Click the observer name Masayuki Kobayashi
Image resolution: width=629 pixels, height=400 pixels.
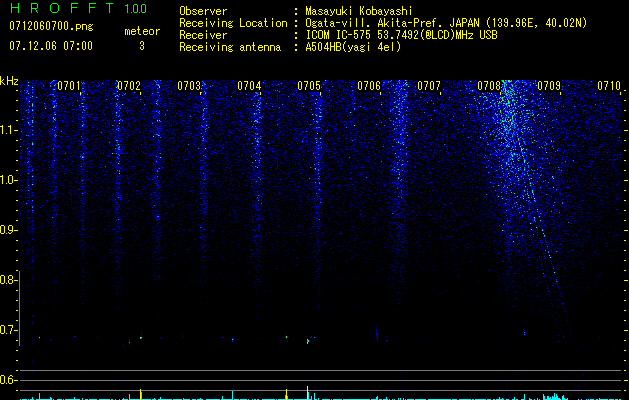coord(359,11)
